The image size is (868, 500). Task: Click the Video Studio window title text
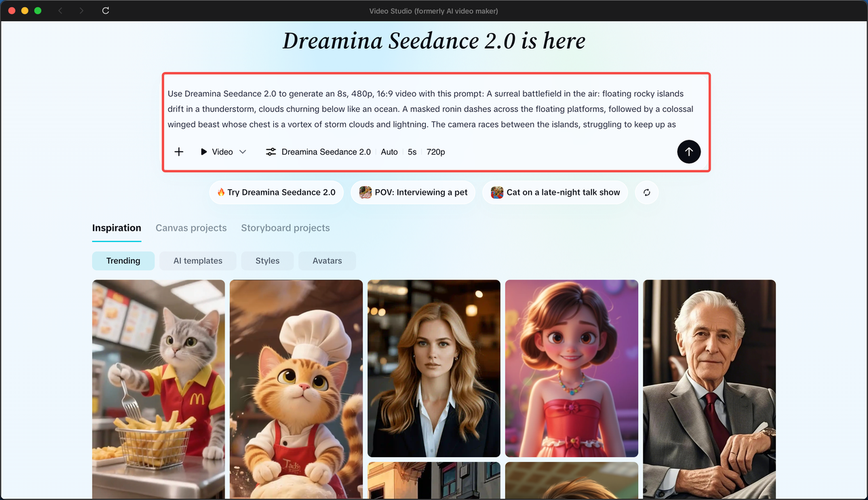coord(434,11)
